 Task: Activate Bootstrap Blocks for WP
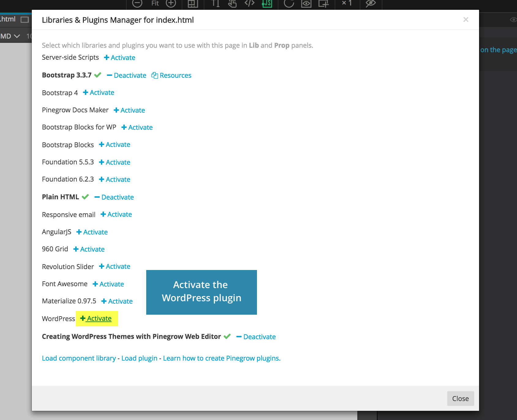click(x=137, y=127)
